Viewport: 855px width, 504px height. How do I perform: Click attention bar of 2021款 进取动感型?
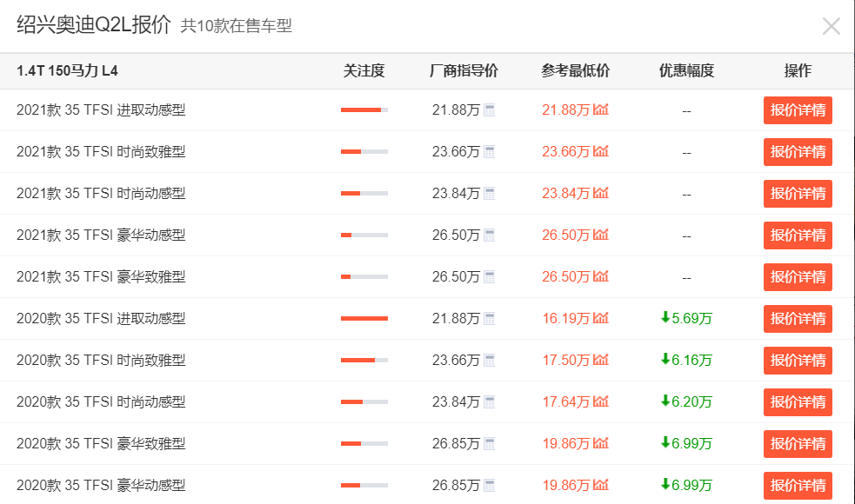tap(364, 110)
